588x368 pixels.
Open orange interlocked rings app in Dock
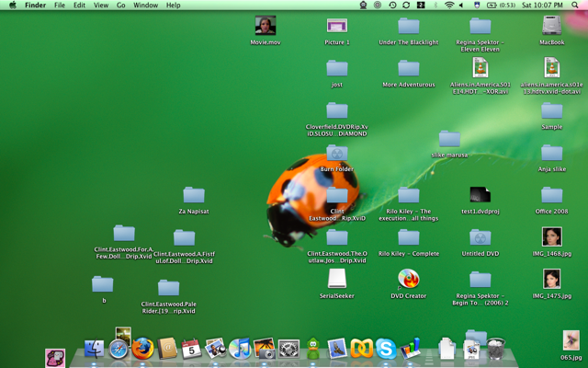pyautogui.click(x=361, y=349)
